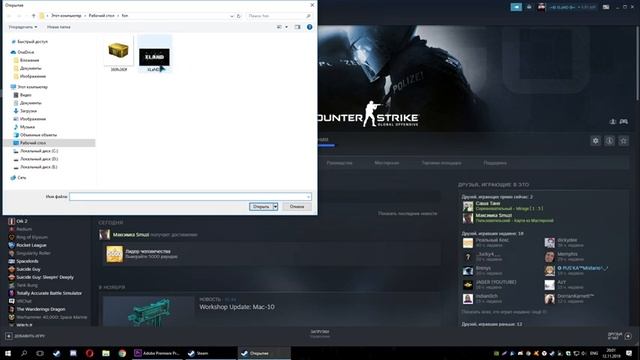Open the 'Поддержка' tab in Steam

point(495,163)
